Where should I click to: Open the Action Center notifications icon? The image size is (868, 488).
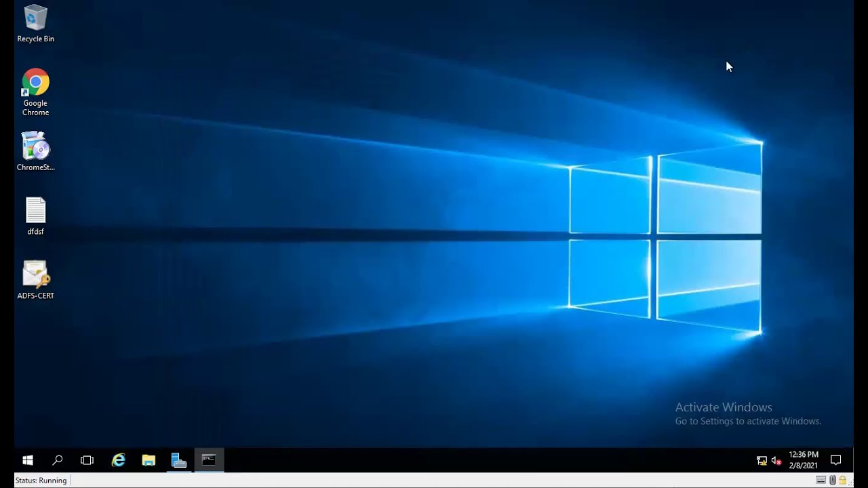(836, 460)
